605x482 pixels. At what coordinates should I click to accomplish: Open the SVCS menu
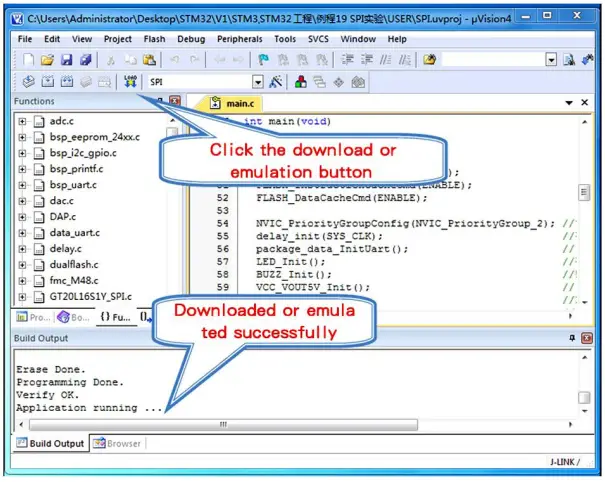pyautogui.click(x=318, y=39)
